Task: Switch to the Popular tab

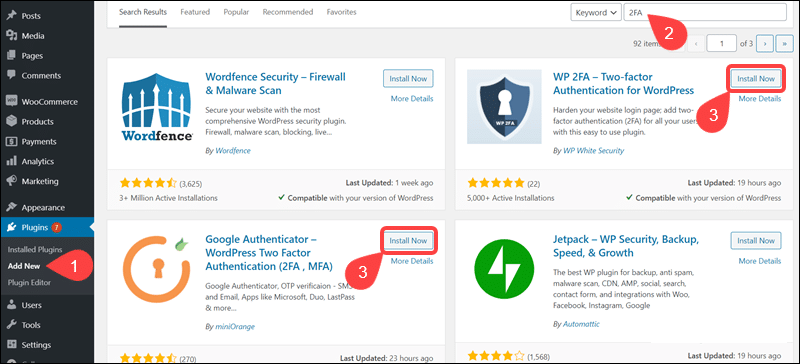Action: 236,12
